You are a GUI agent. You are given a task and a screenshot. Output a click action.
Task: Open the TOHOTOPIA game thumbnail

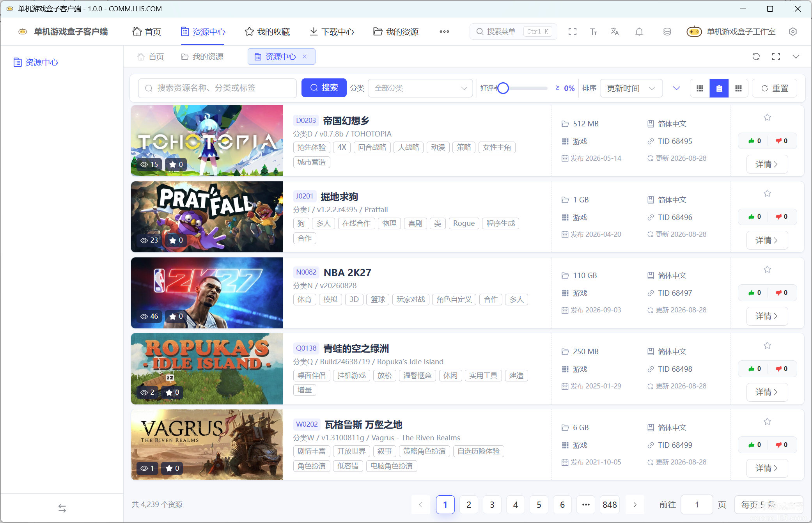click(207, 141)
